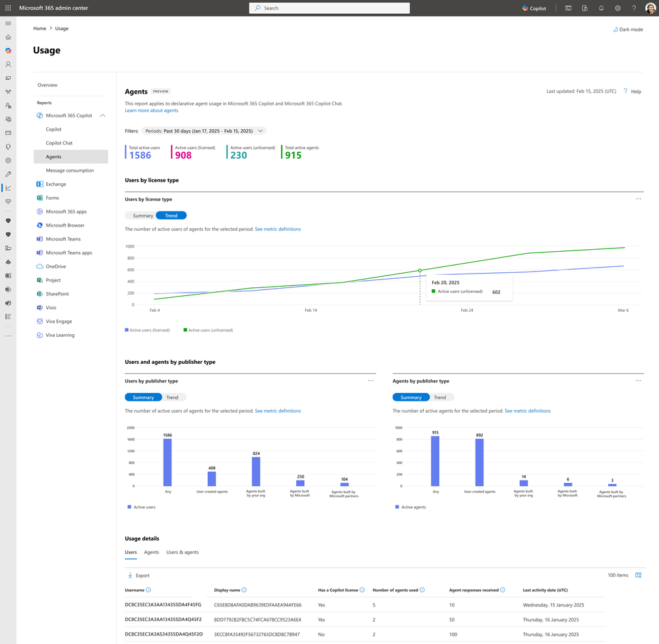Open column chooser icon beside 100 items
The width and height of the screenshot is (659, 644).
[638, 575]
